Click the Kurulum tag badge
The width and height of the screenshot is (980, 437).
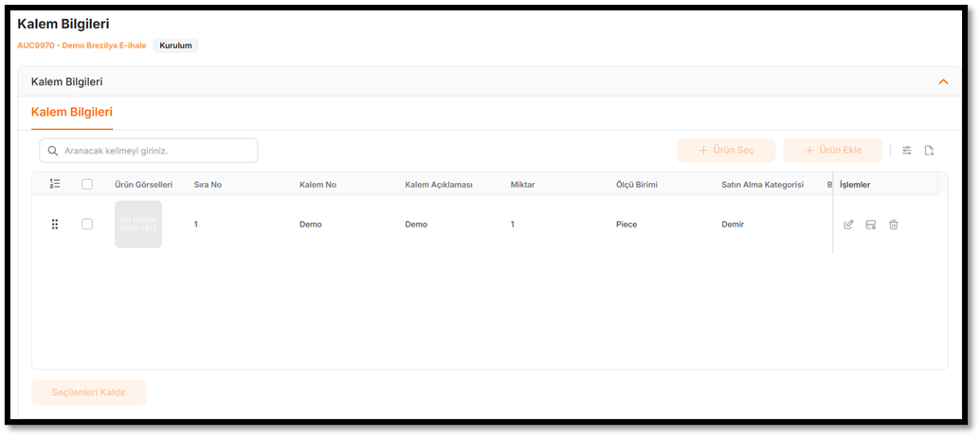point(176,46)
